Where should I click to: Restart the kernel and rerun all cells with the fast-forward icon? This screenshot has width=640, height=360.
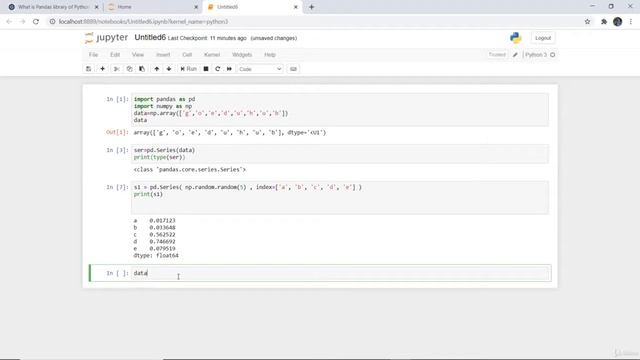coord(229,69)
